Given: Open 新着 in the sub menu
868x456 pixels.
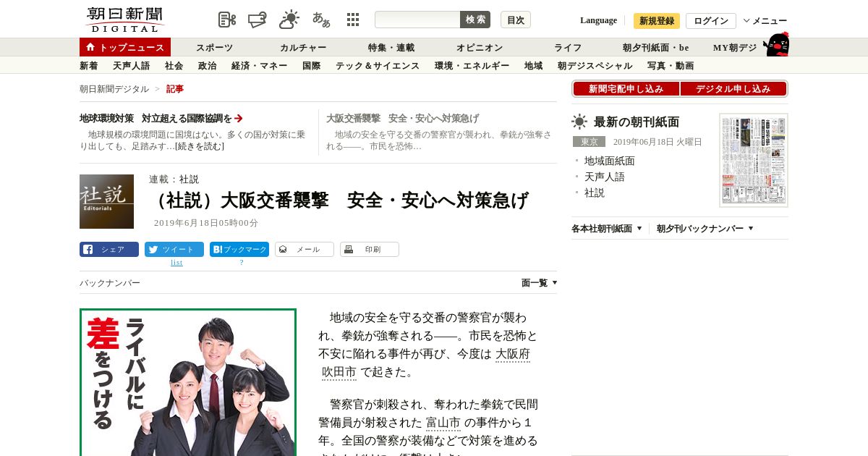Looking at the screenshot, I should pos(89,66).
